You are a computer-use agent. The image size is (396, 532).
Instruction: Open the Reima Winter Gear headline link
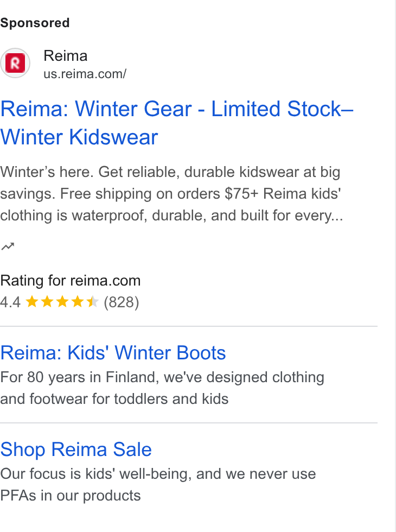tap(177, 123)
